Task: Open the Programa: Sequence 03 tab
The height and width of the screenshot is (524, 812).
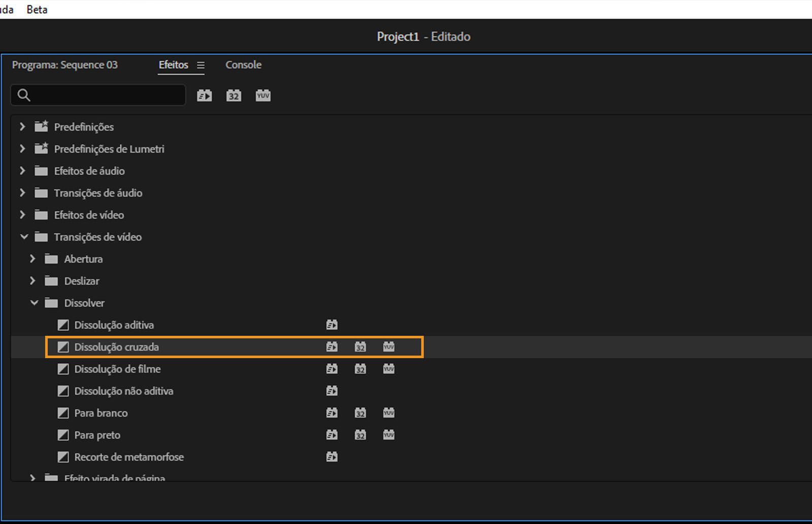Action: 65,65
